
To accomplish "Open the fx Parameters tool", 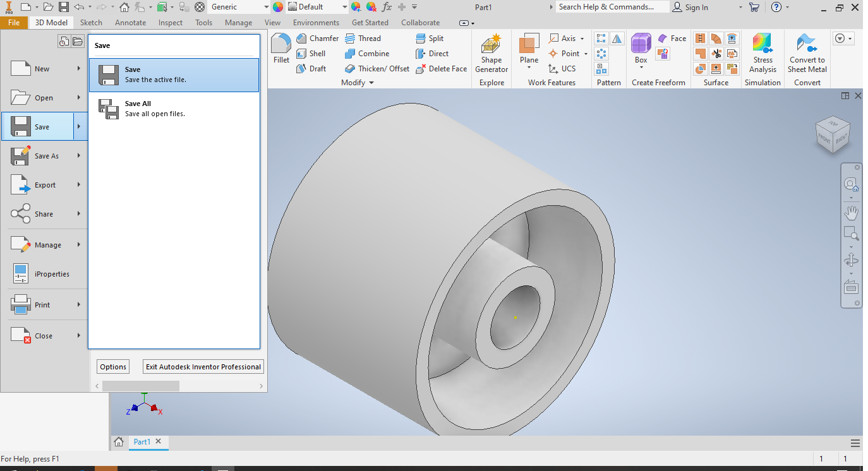I will pyautogui.click(x=387, y=7).
